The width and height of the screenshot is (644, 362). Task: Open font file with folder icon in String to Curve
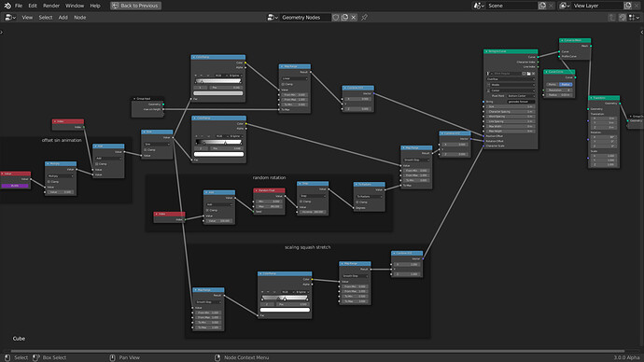tap(528, 74)
